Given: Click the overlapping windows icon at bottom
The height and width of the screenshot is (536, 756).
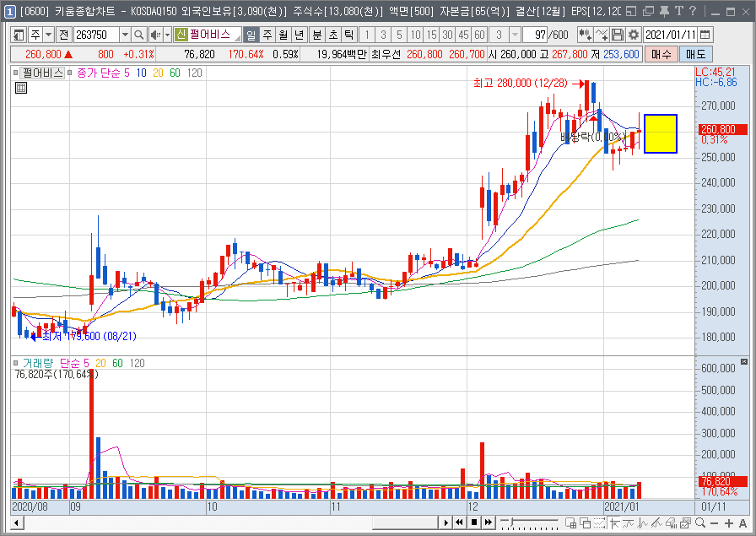Looking at the screenshot, I should pos(586,523).
